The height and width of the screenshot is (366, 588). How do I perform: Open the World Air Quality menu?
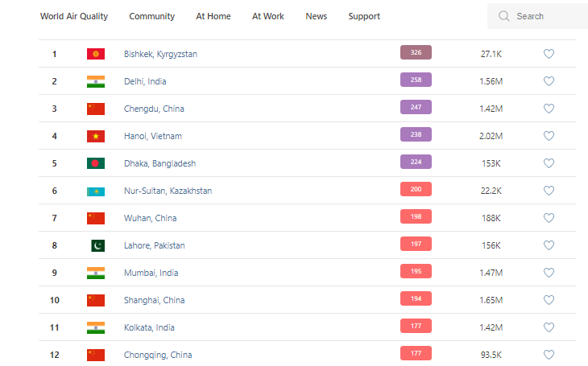pos(74,16)
